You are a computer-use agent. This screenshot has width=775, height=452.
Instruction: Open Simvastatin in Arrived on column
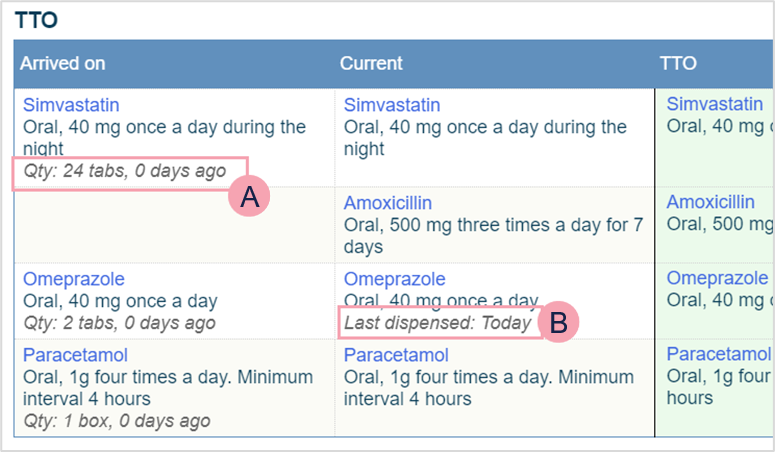[65, 105]
